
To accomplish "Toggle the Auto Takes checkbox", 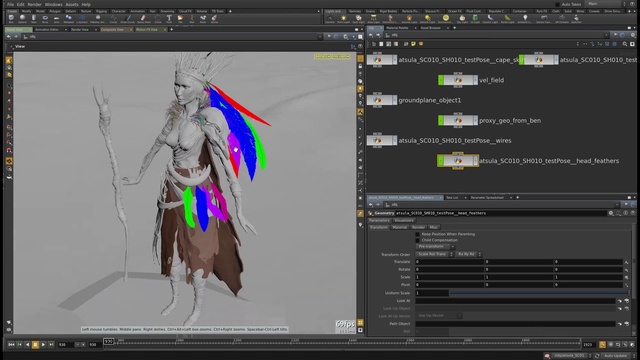I will pos(558,4).
